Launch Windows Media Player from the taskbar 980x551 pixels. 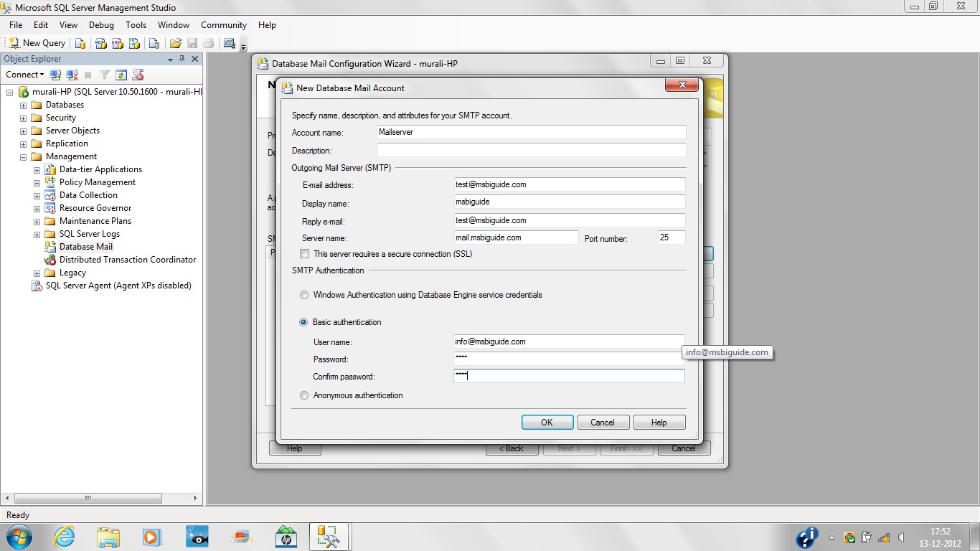(151, 537)
